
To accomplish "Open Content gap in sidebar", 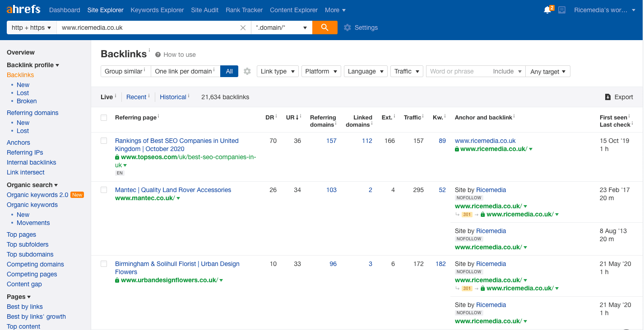I will [x=24, y=284].
